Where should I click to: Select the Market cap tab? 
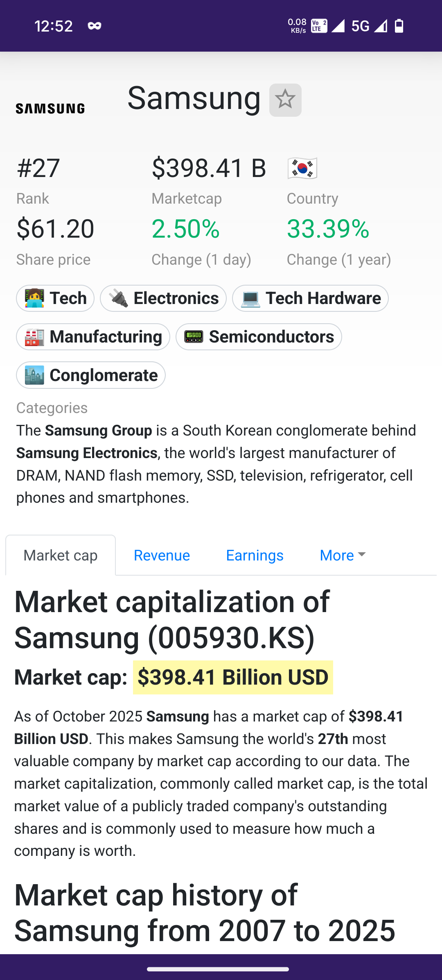[x=61, y=555]
